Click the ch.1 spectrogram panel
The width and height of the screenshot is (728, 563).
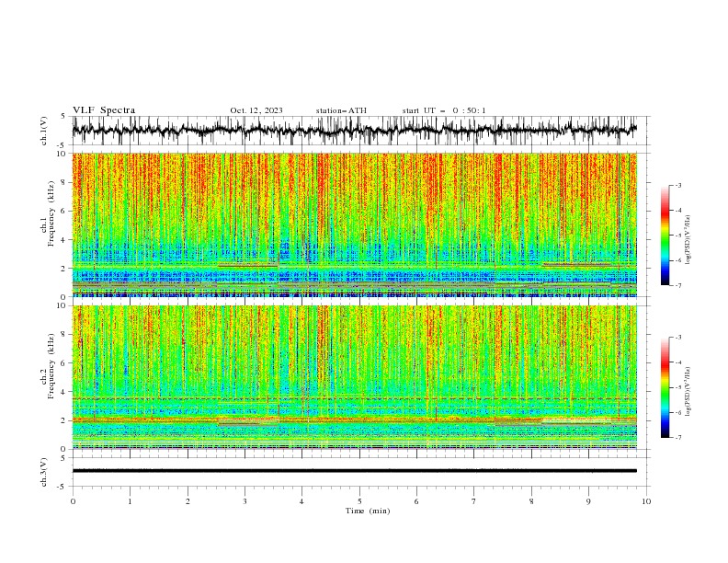pyautogui.click(x=355, y=224)
